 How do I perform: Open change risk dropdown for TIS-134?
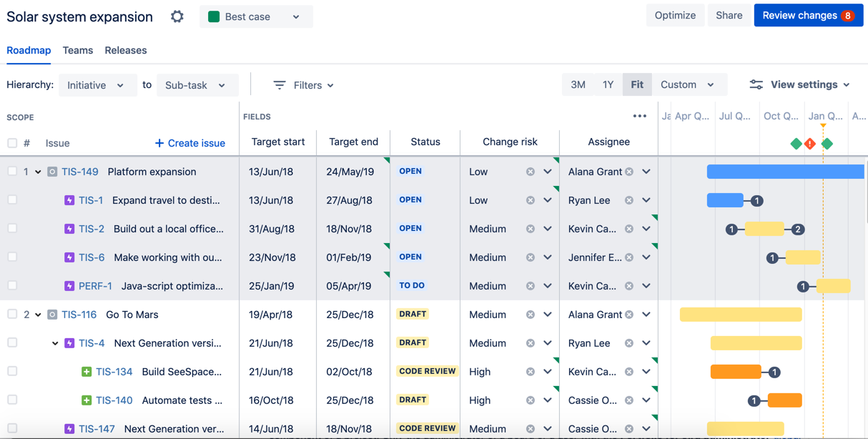(x=548, y=372)
